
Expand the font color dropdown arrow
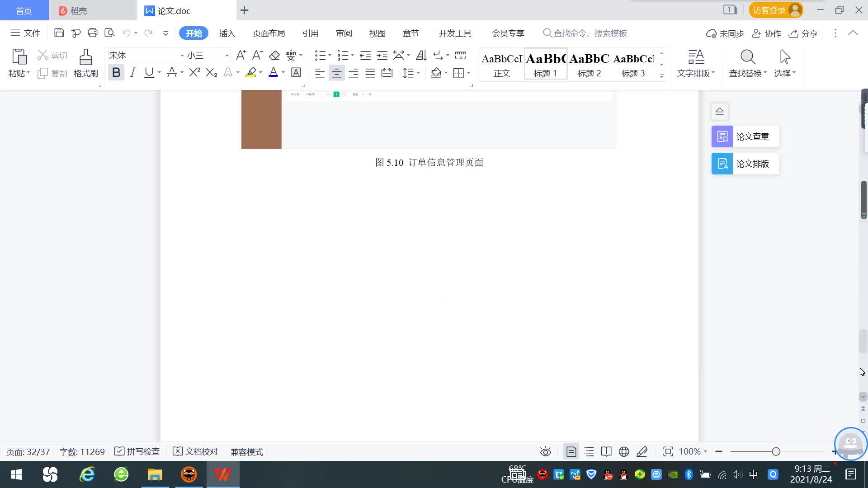283,72
